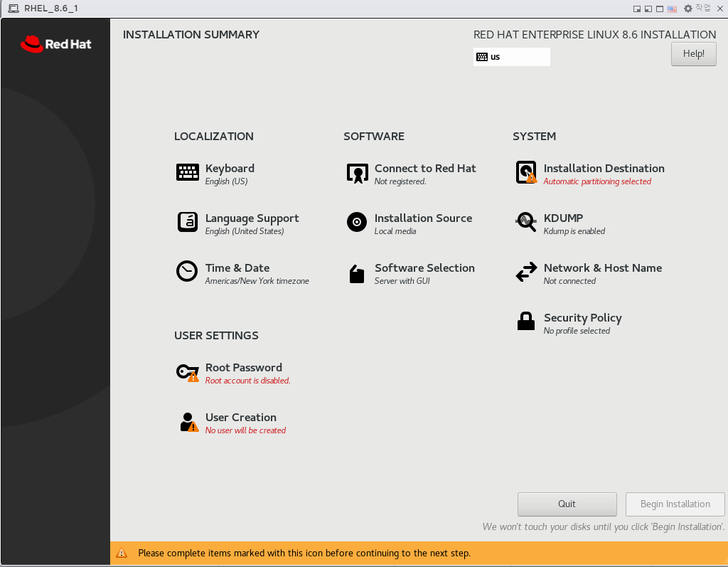
Task: Click the VM monitor icon beside RHEL_8.6_1
Action: pyautogui.click(x=14, y=9)
